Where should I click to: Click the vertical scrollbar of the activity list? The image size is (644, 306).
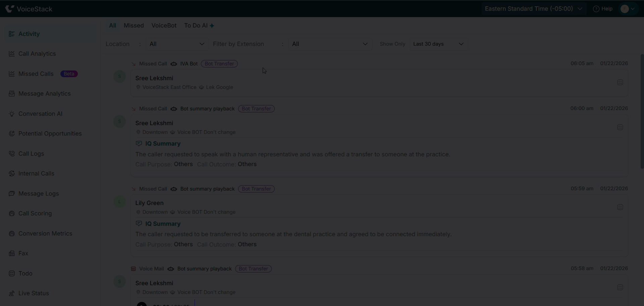[642, 111]
